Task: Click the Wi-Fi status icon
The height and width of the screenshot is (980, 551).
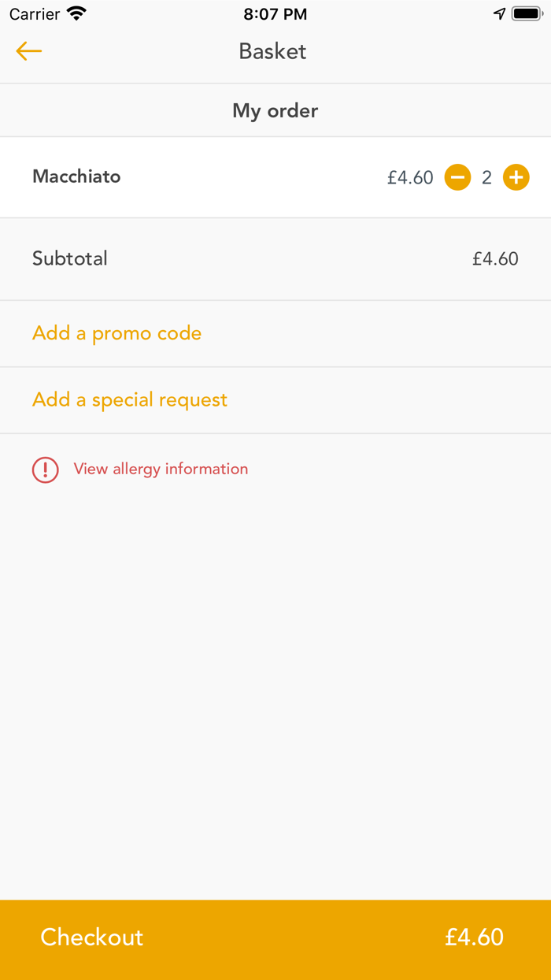Action: tap(76, 13)
